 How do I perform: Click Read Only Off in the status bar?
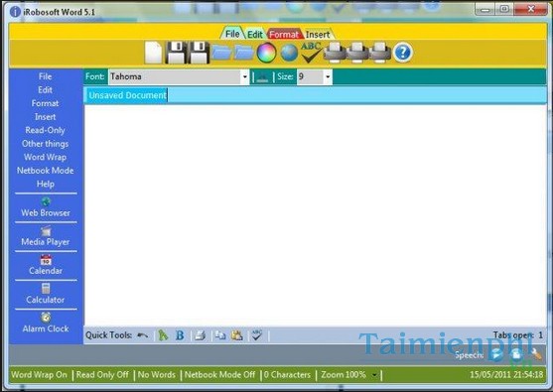pyautogui.click(x=102, y=375)
